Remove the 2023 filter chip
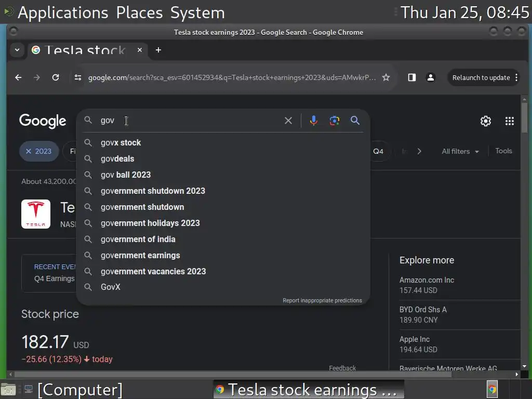The image size is (532, 399). click(29, 151)
